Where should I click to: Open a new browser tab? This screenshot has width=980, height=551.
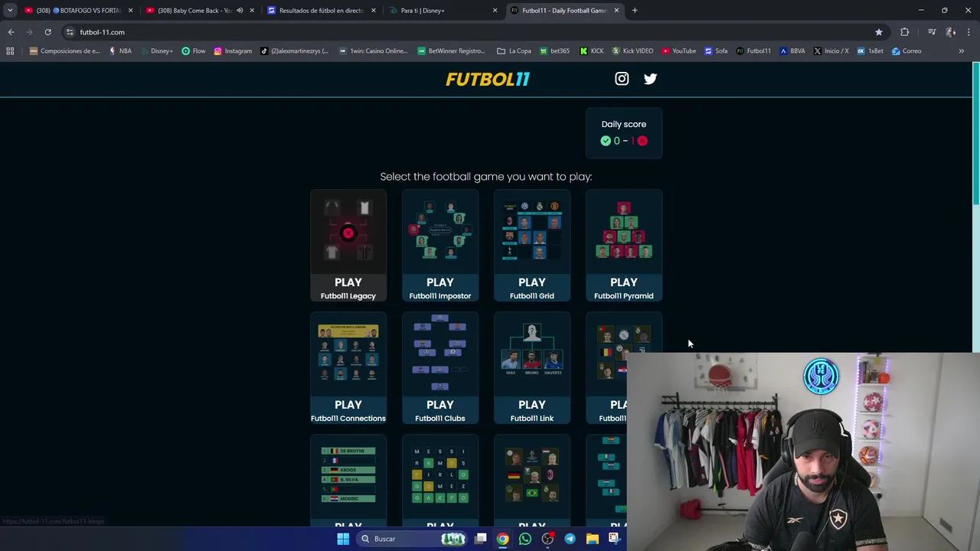tap(635, 11)
